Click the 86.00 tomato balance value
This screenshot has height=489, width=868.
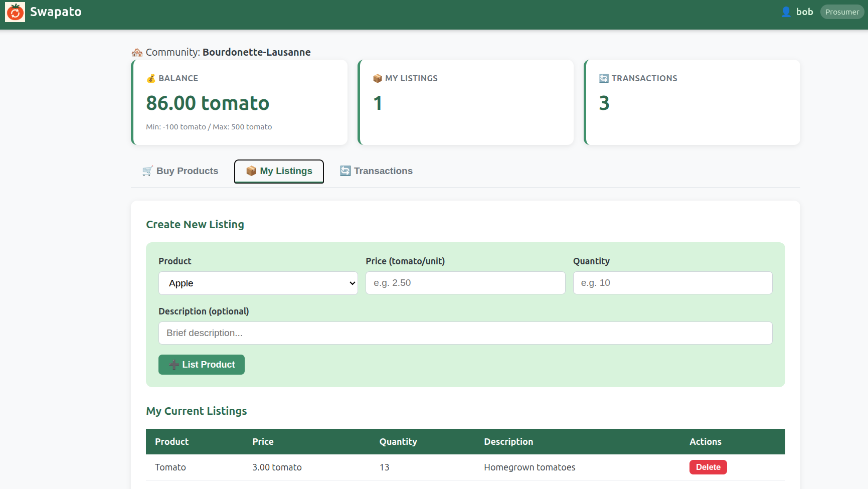[208, 103]
